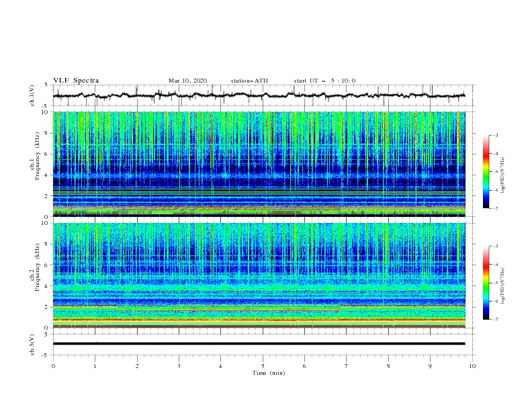532x411 pixels.
Task: Click inside the ch.2 spectrogram panel
Action: [259, 275]
